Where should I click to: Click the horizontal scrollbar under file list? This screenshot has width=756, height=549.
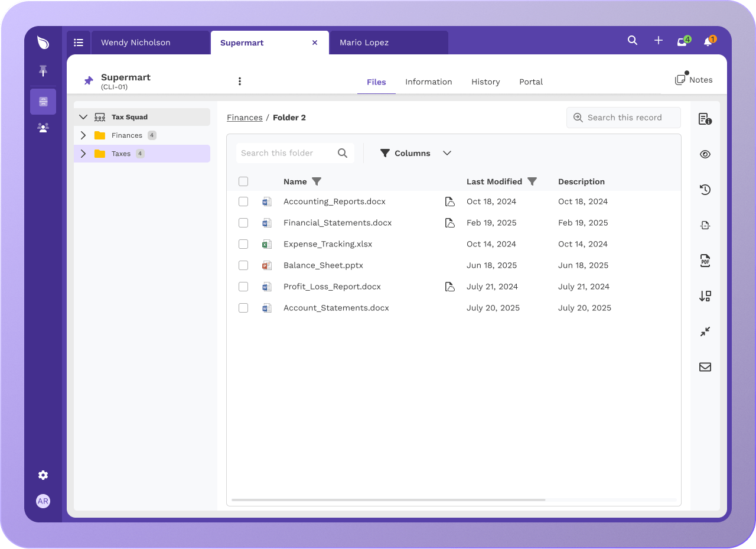click(x=388, y=500)
